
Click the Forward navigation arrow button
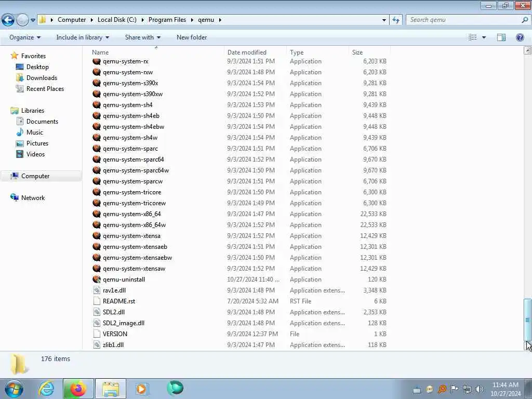pos(22,20)
